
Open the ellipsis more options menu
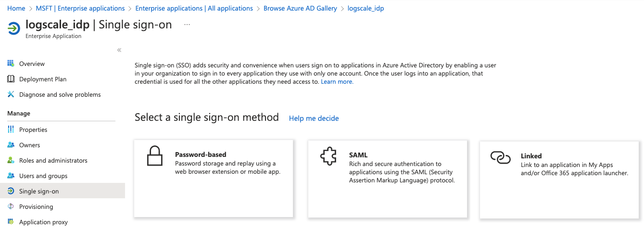pos(187,25)
